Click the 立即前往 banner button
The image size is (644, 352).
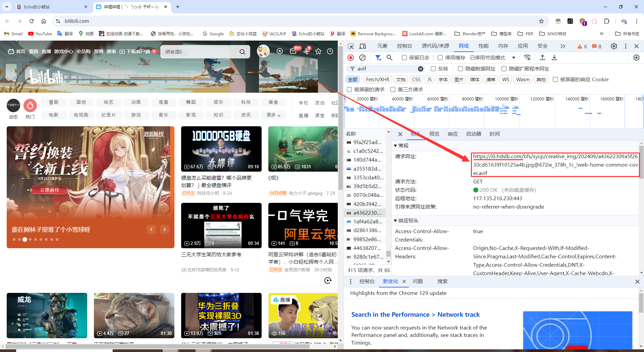(50, 190)
